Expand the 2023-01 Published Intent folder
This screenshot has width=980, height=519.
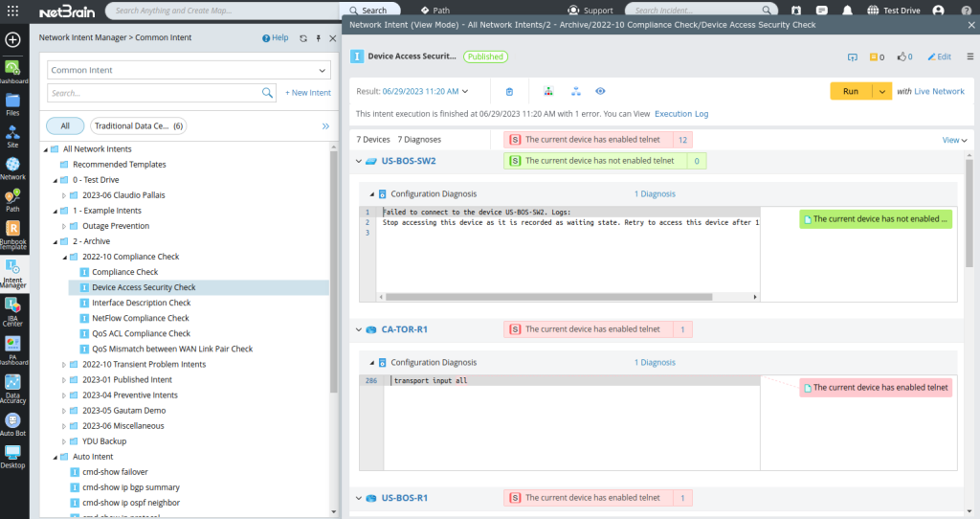pos(64,380)
